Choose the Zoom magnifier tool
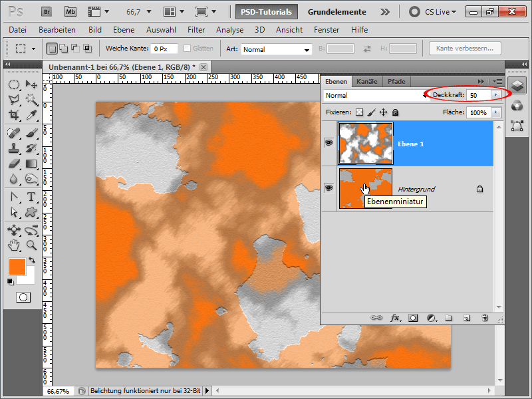Viewport: 532px width, 399px height. tap(31, 245)
